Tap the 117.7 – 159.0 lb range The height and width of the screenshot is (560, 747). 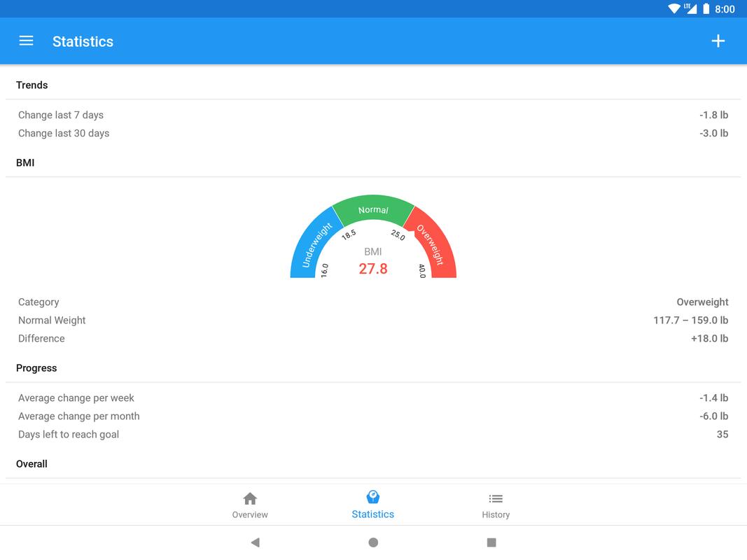pos(691,320)
